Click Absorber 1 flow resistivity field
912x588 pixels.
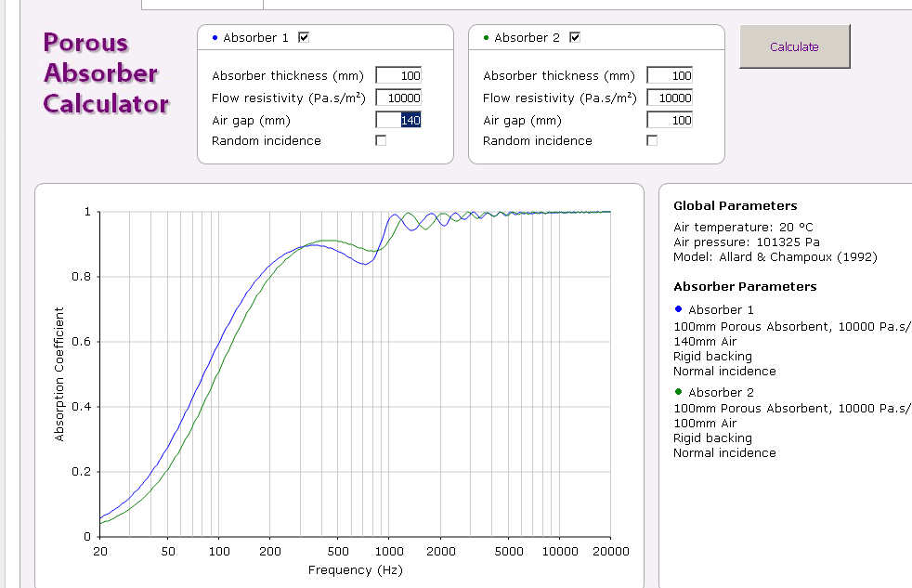398,98
